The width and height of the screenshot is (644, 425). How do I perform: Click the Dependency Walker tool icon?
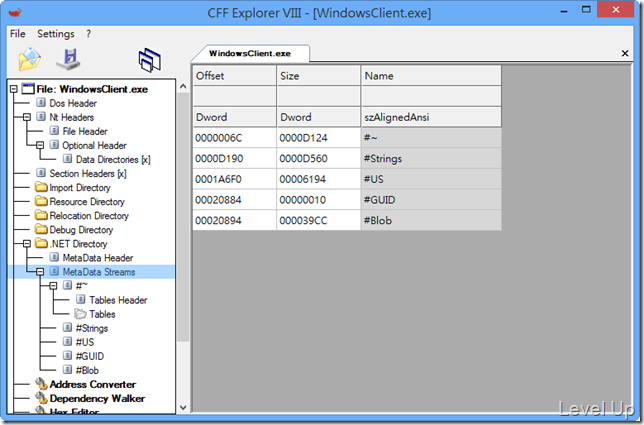[41, 398]
